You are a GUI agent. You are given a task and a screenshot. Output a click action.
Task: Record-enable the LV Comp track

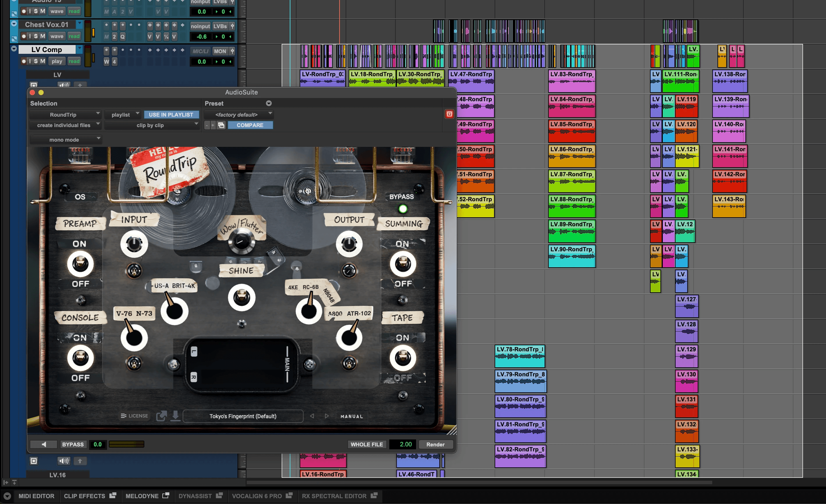coord(24,61)
